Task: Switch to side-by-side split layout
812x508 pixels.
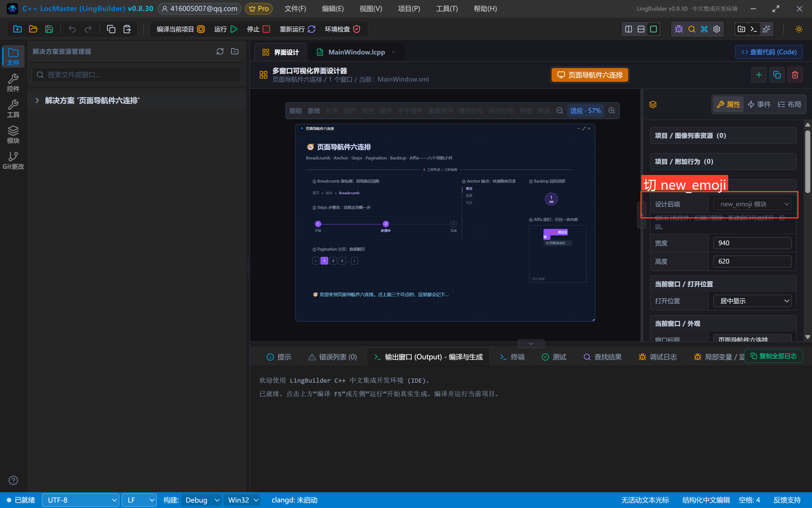Action: pyautogui.click(x=629, y=29)
